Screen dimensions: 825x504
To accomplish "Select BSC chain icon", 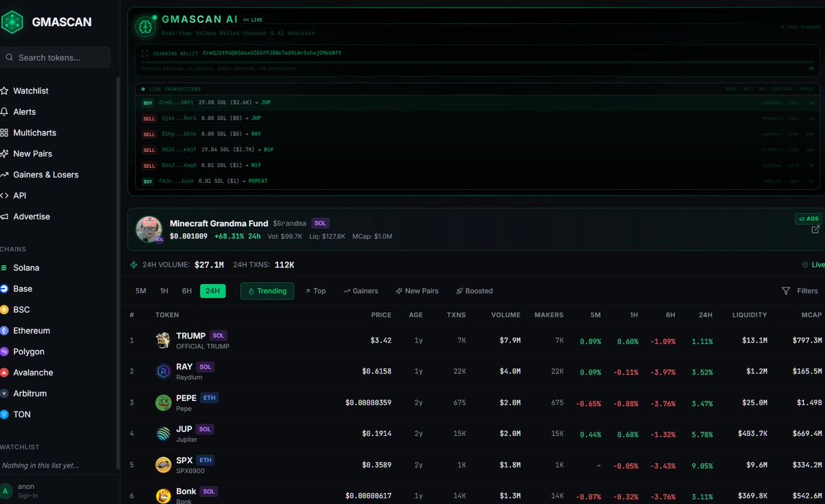I will coord(4,309).
